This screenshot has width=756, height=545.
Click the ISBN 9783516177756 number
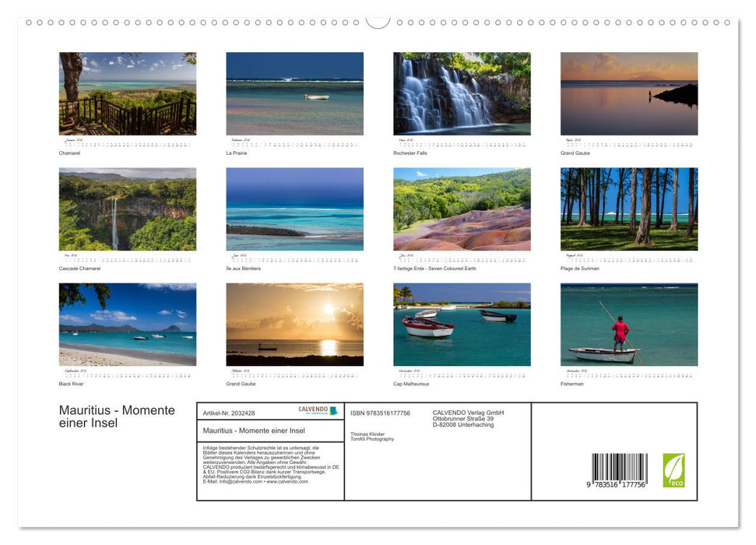(x=381, y=413)
